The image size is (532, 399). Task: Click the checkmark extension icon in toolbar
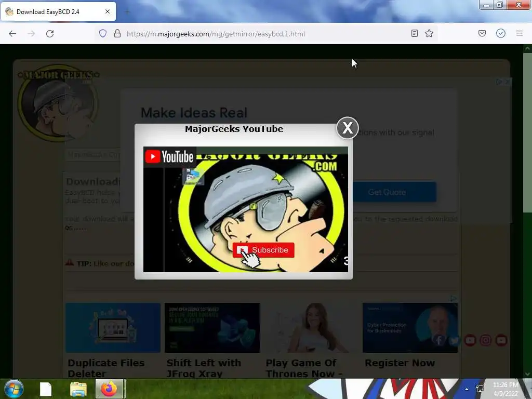tap(501, 33)
